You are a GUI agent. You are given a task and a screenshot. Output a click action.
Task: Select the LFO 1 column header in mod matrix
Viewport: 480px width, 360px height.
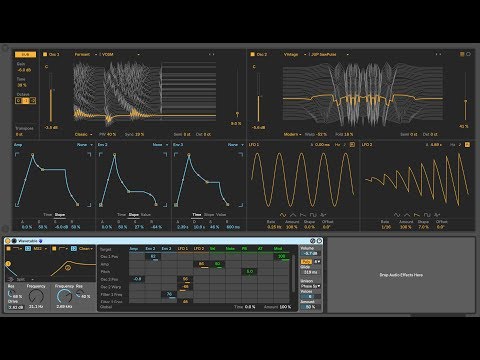pyautogui.click(x=183, y=249)
